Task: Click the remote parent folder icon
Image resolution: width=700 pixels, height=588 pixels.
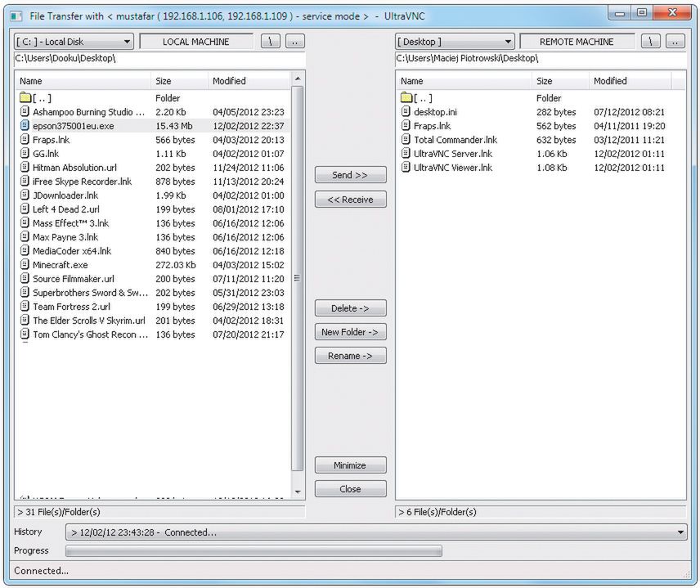Action: pyautogui.click(x=406, y=97)
